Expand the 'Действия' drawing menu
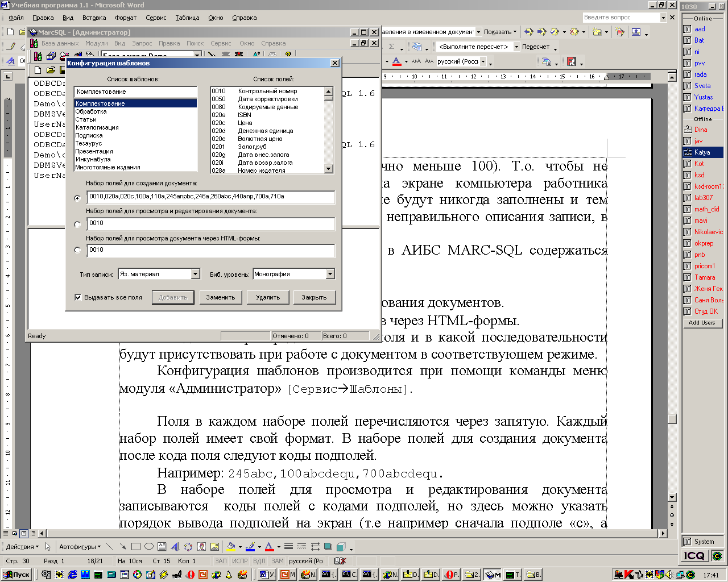The width and height of the screenshot is (728, 582). coord(22,547)
